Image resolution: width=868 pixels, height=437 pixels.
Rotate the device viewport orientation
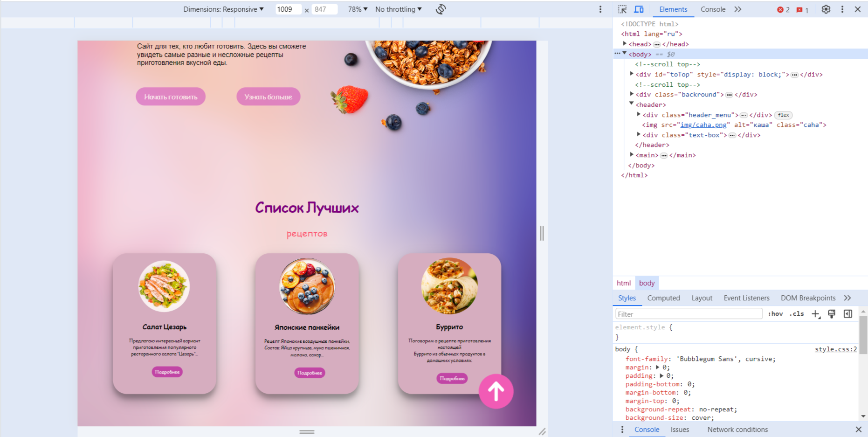pyautogui.click(x=441, y=9)
